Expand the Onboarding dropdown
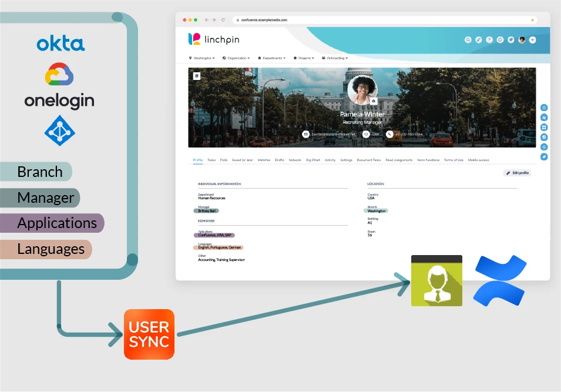 tap(335, 58)
